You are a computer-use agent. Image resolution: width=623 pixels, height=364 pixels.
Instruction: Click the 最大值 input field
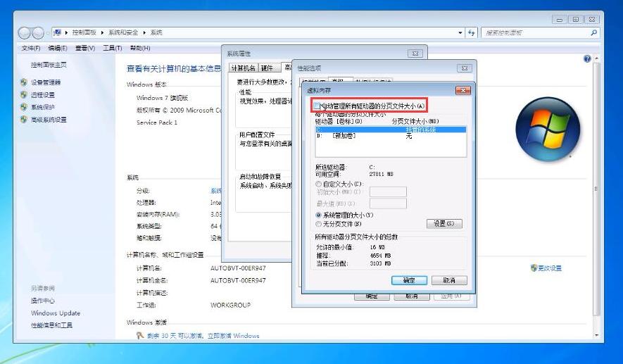click(x=388, y=203)
